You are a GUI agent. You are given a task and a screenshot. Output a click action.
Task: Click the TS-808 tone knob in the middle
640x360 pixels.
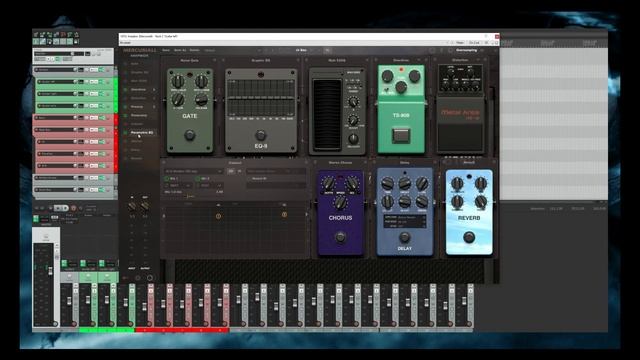click(401, 87)
